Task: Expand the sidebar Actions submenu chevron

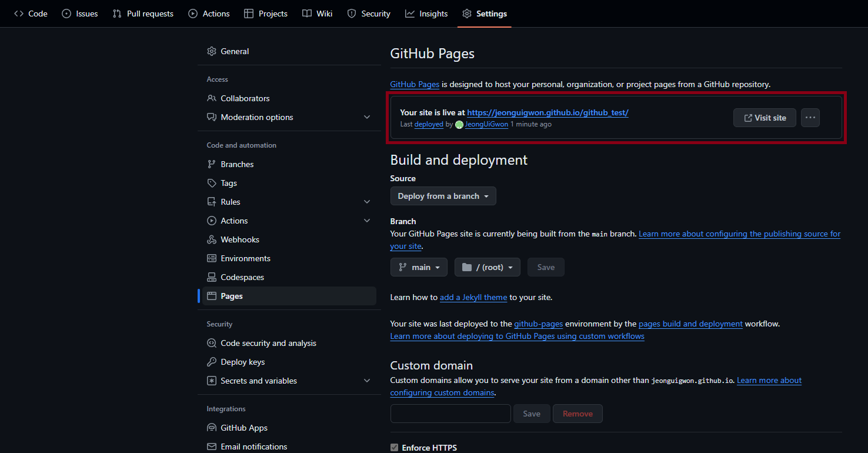Action: [367, 221]
